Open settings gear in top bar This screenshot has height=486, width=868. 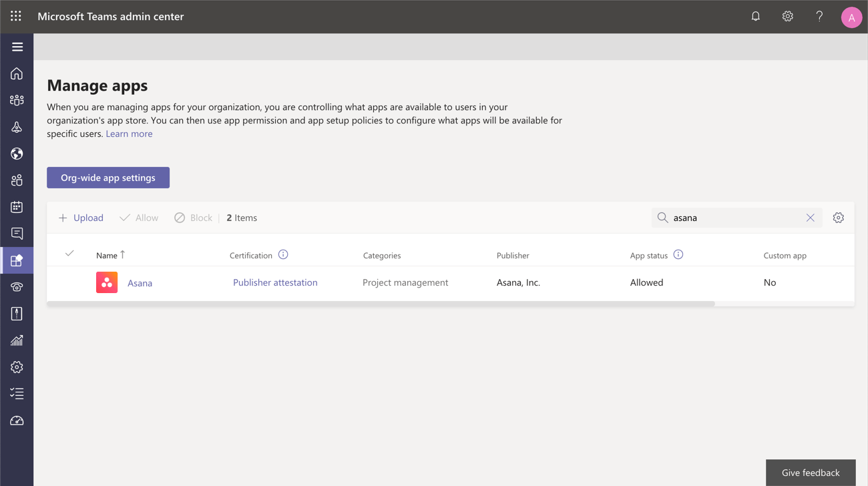click(x=788, y=16)
